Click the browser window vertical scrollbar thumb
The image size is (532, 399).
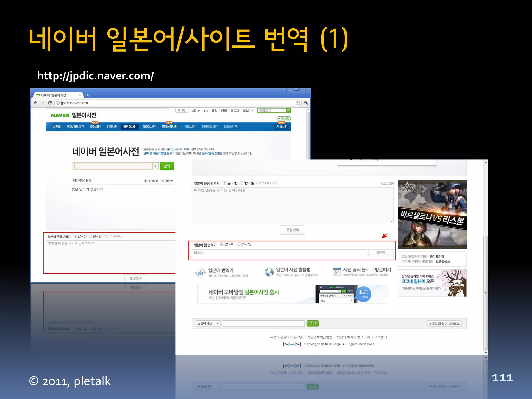[x=308, y=136]
